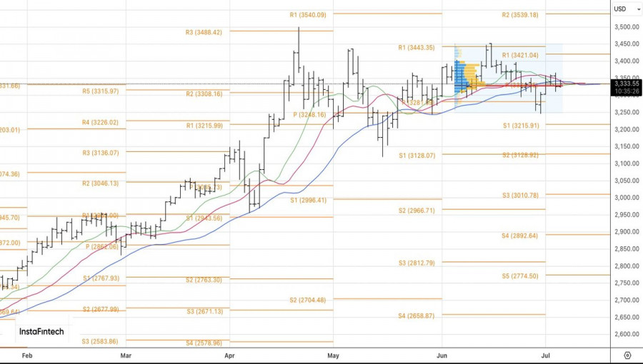Screen dimensions: 643x364
Task: Select the R1 (3540.09) pivot label
Action: 308,15
